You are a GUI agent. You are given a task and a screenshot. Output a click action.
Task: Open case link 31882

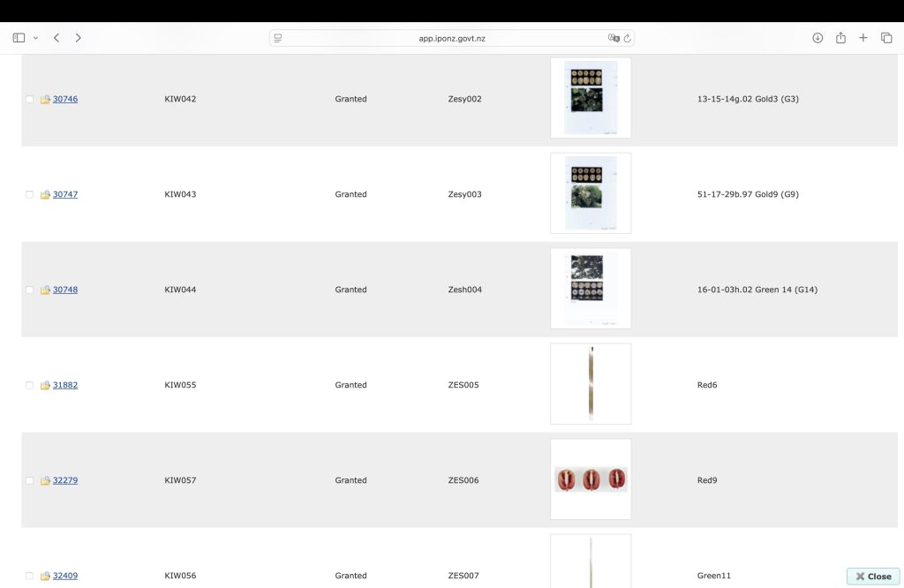pyautogui.click(x=65, y=385)
